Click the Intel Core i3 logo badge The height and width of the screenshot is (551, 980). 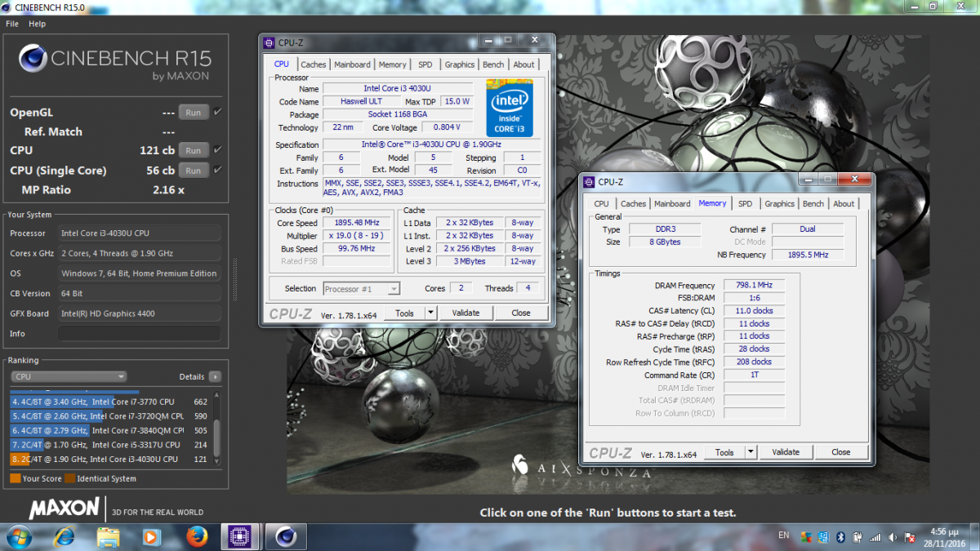(x=510, y=108)
